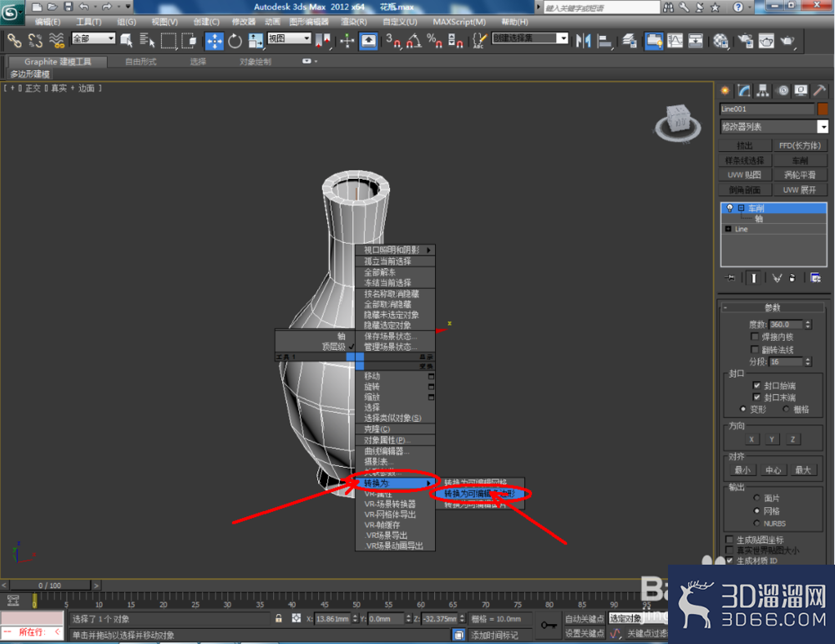Uncheck the 封口始端 checkbox
Screen dimensions: 835x644
point(757,385)
